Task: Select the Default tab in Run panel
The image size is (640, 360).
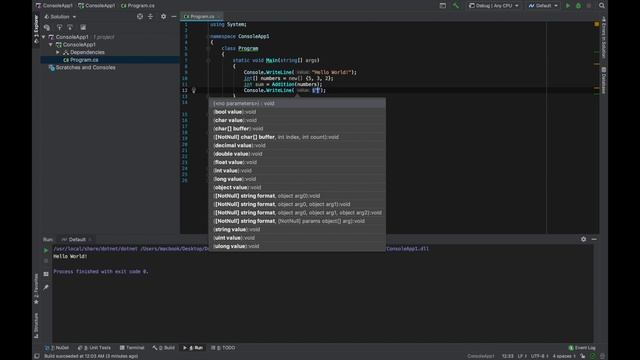Action: [x=76, y=240]
